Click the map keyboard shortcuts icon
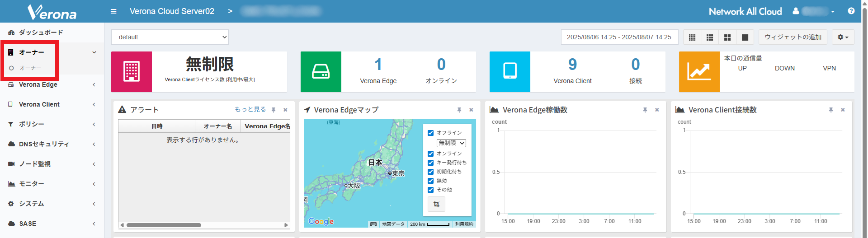The height and width of the screenshot is (238, 868). 373,224
